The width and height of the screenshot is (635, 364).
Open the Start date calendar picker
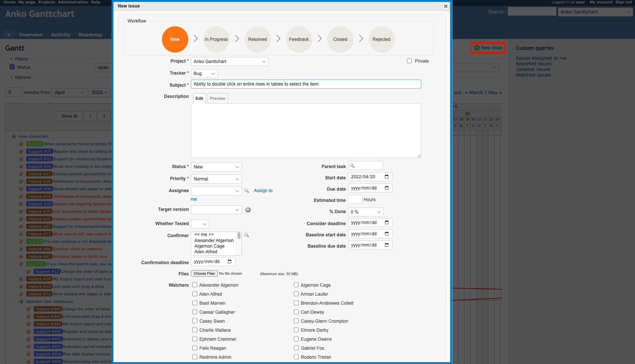[x=386, y=176]
